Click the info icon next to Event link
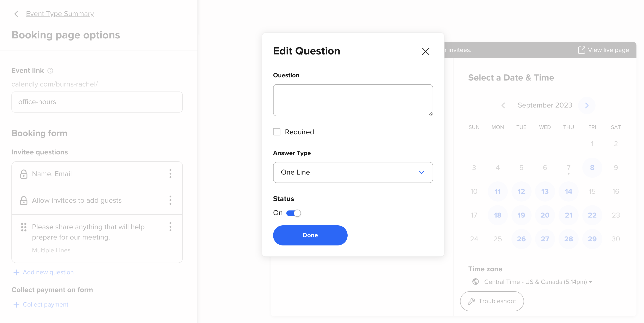This screenshot has height=323, width=644. (51, 71)
